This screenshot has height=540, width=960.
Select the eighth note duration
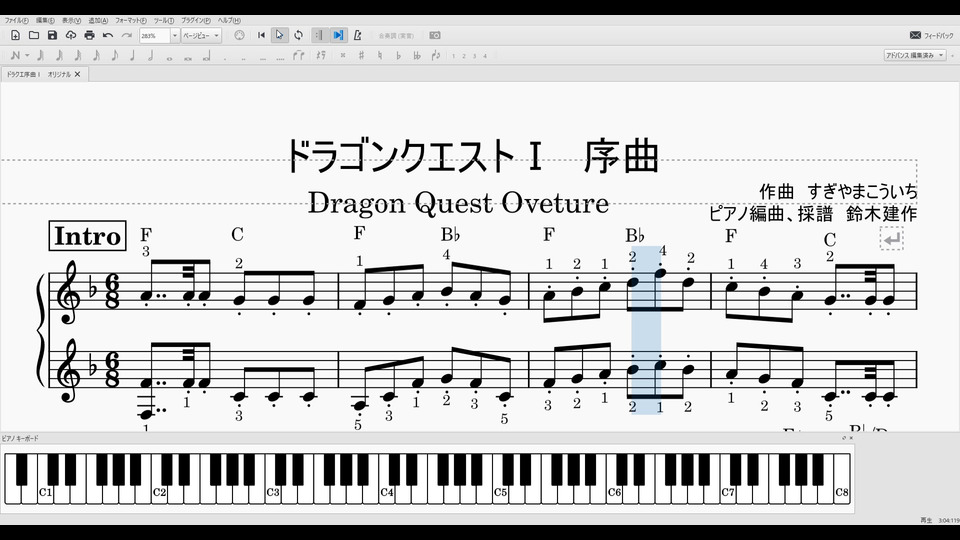(x=114, y=56)
